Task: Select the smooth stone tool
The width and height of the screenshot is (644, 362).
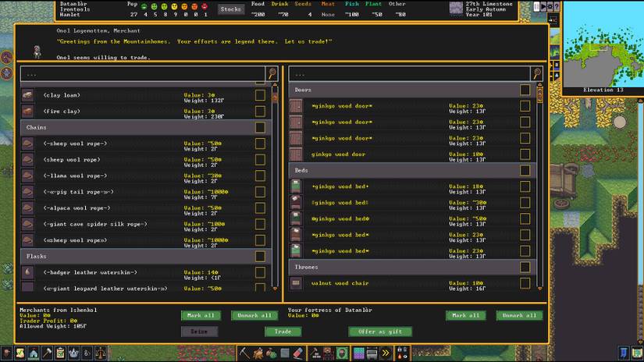Action: [285, 353]
